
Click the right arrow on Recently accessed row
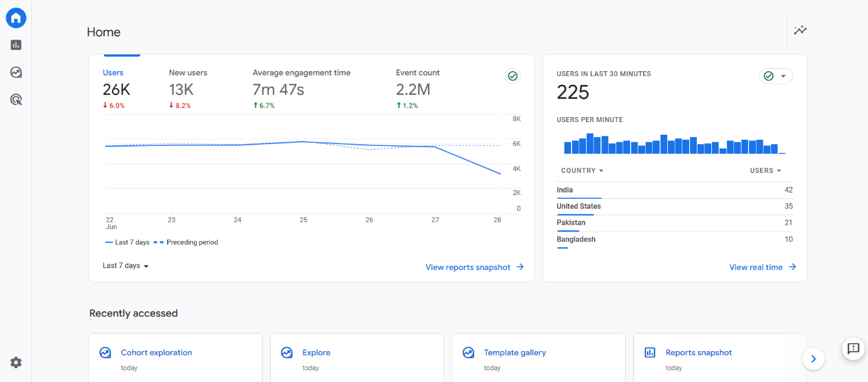[x=813, y=359]
